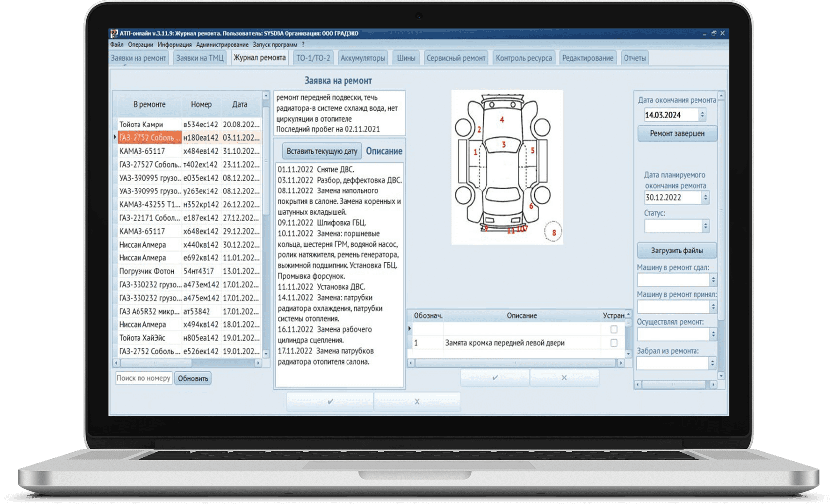Open the 'Запуск программ' menu

275,45
